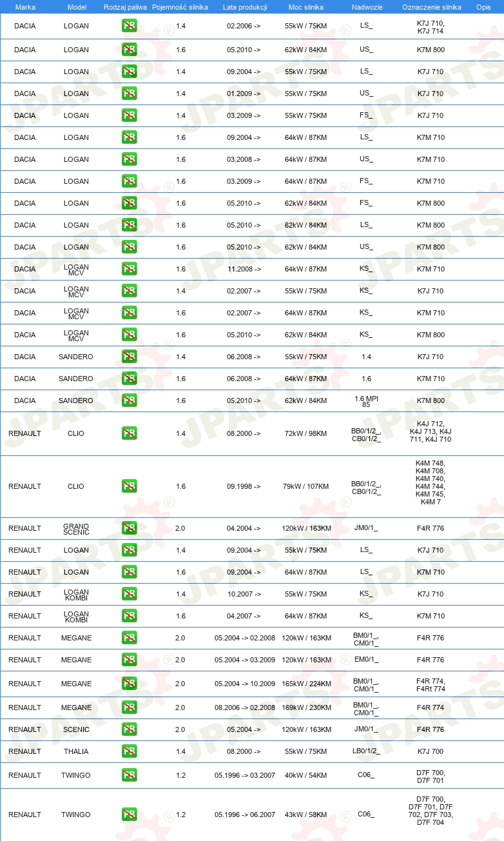Click fuel icon for Logan MCV 1.4 02.2007
This screenshot has width=504, height=841.
tap(129, 291)
